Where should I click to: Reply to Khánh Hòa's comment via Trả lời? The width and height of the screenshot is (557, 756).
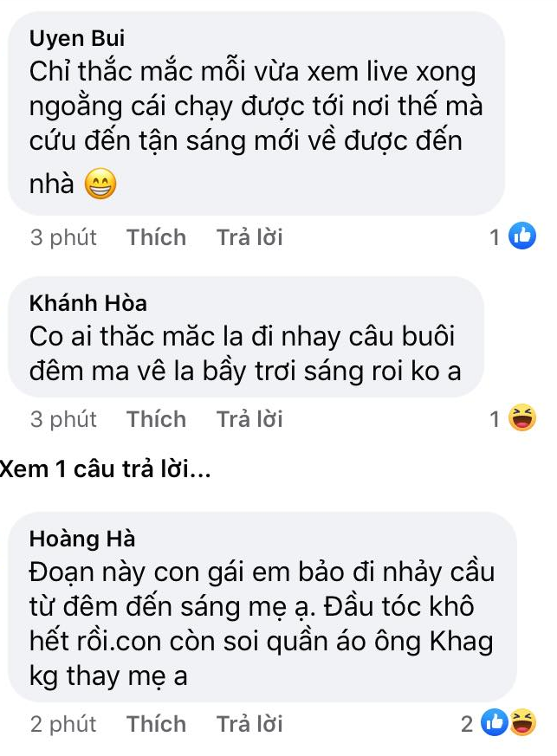click(249, 419)
